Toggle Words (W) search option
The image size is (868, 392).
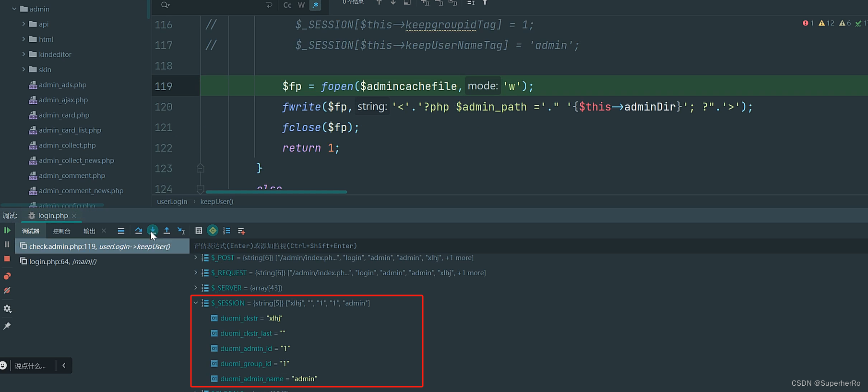301,5
